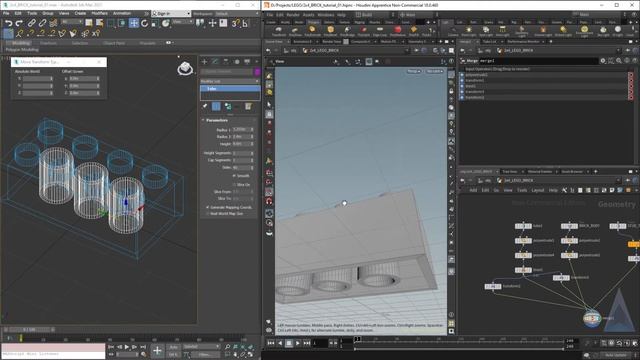Open the reference coordinate system dropdown

[182, 21]
